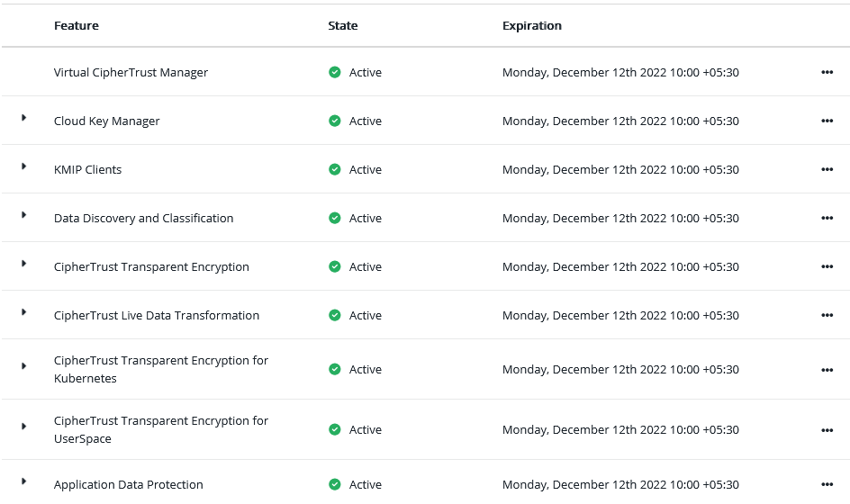This screenshot has height=504, width=850.
Task: Click the green Active check icon for KMIP Clients
Action: [x=335, y=169]
